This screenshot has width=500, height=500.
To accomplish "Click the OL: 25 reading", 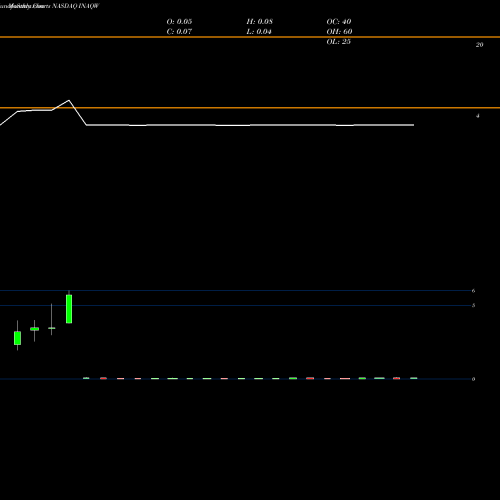I will (x=339, y=42).
